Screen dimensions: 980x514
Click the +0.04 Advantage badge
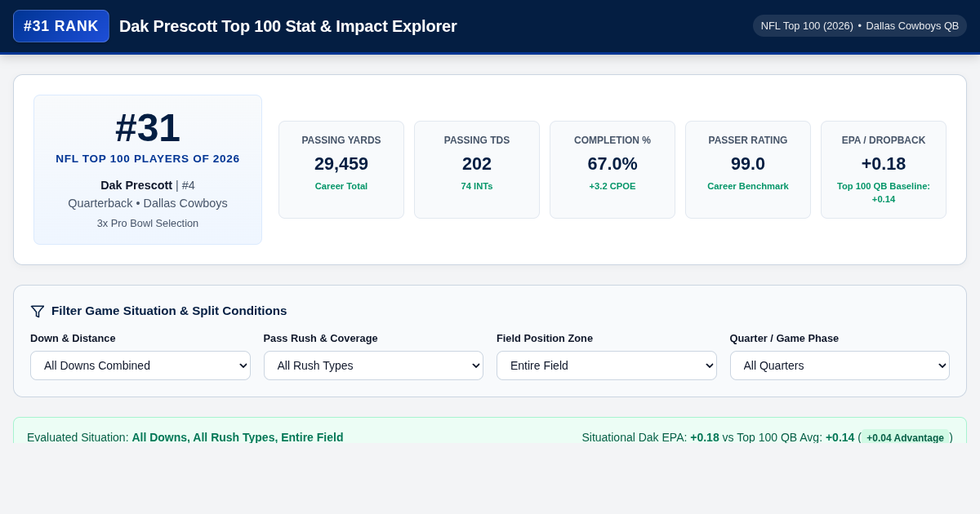point(906,437)
